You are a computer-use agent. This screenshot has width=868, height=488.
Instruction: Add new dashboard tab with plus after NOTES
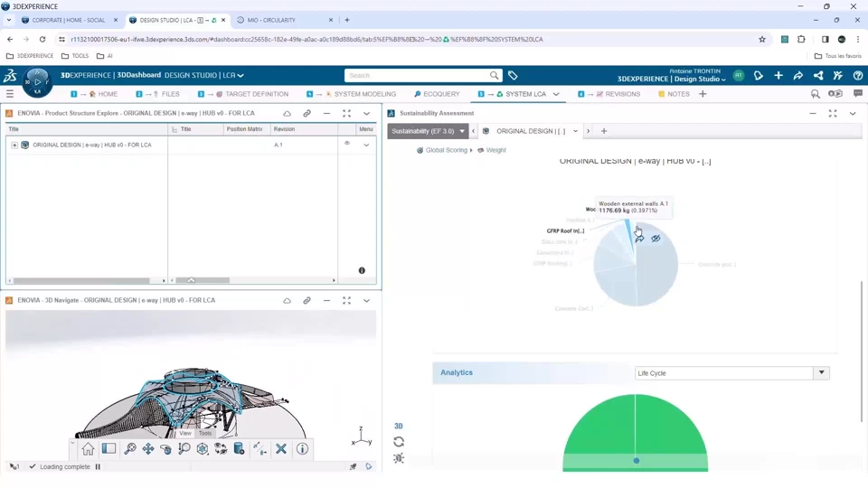(703, 94)
